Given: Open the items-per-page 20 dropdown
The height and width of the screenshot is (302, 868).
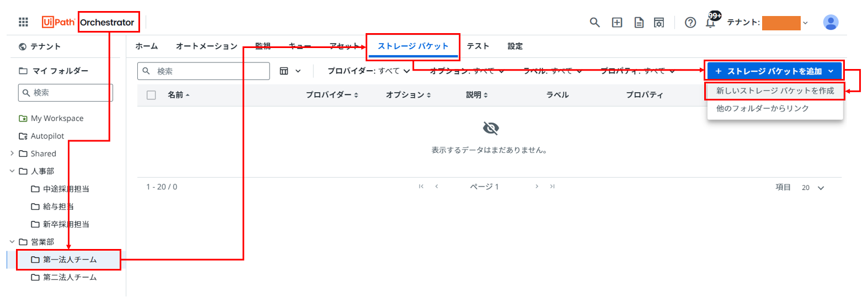Looking at the screenshot, I should coord(813,188).
